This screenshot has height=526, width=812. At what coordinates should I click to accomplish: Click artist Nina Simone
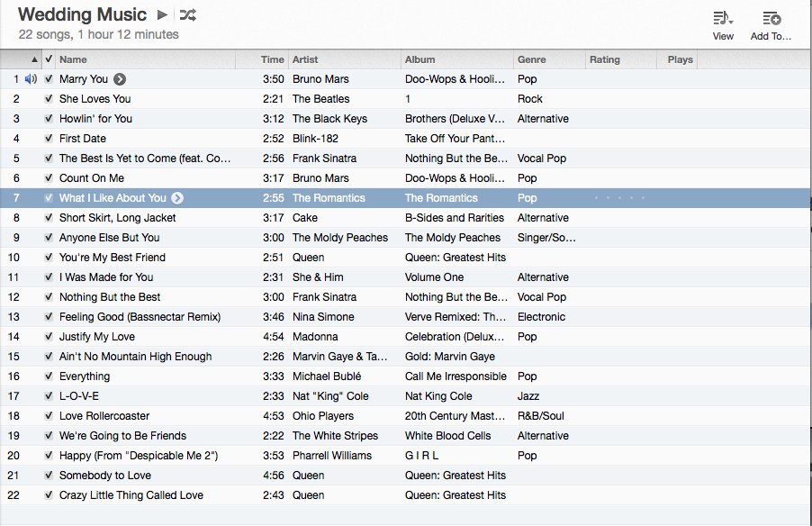click(x=323, y=317)
